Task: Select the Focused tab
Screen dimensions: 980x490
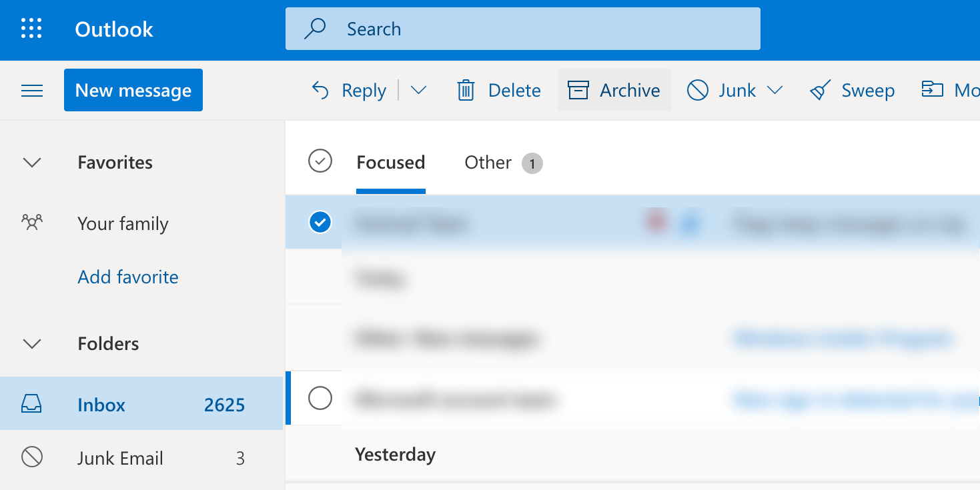Action: (390, 162)
